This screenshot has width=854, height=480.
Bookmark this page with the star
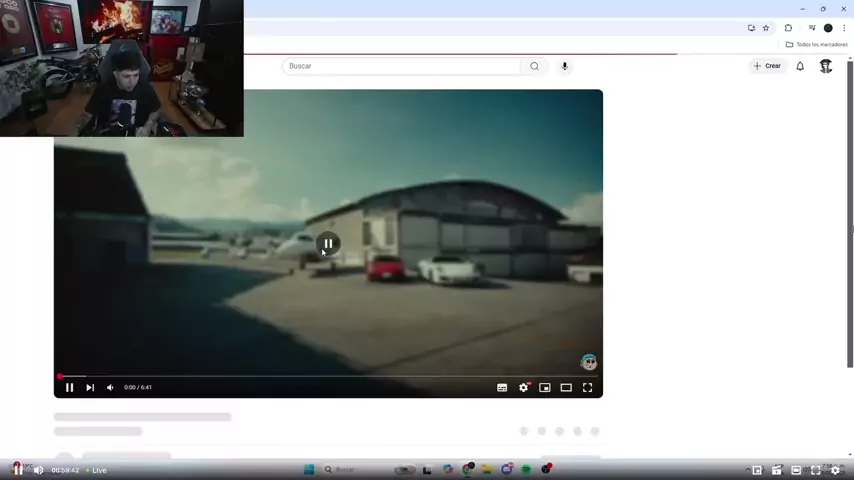[x=766, y=28]
